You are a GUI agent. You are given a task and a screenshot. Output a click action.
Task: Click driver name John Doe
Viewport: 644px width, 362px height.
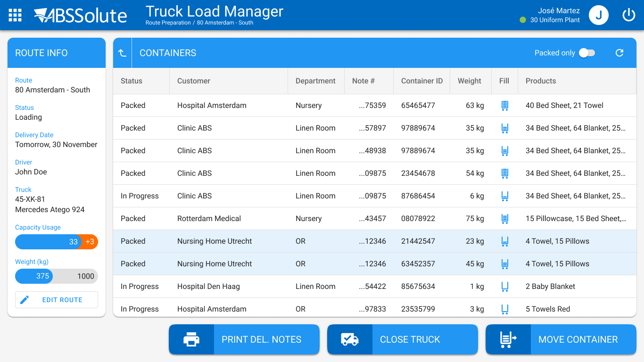click(31, 172)
